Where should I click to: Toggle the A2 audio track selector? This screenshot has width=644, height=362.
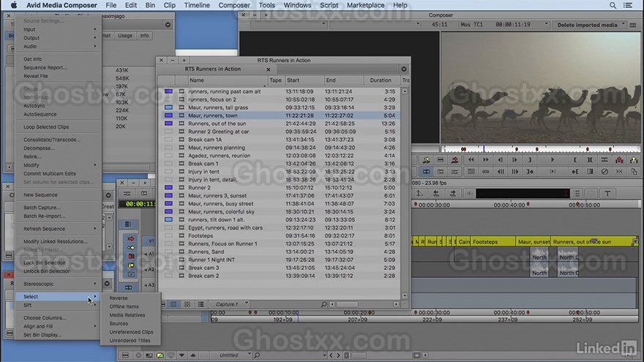coord(149,269)
